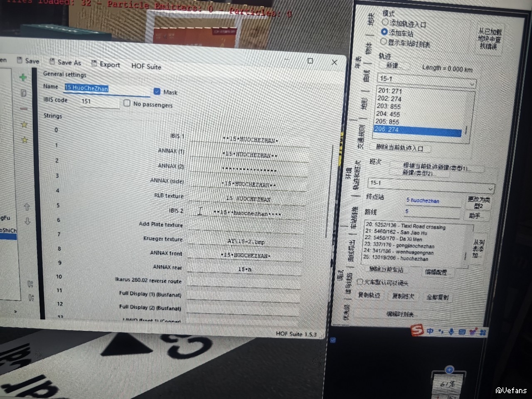Click the RLB texture field

[248, 199]
